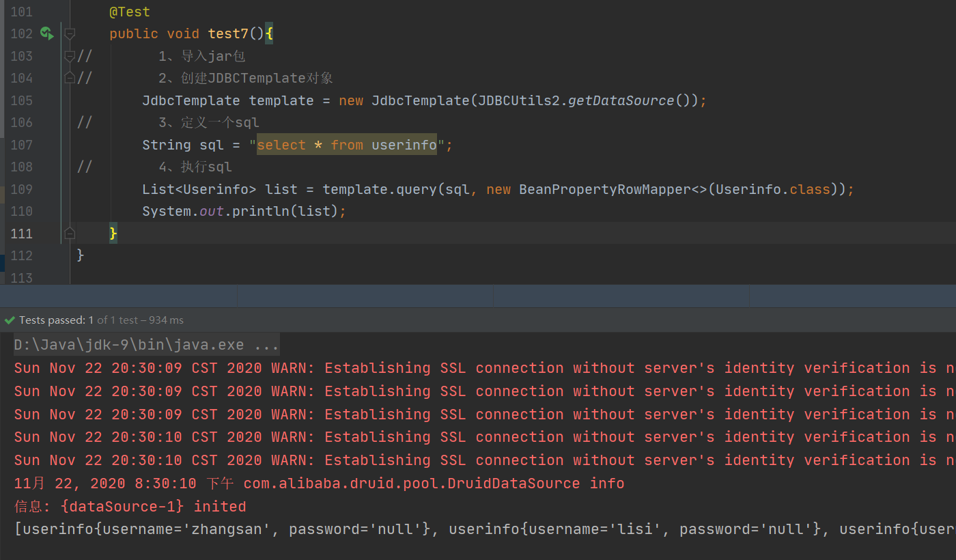Click the "{dataSource-1} inited" console line
The width and height of the screenshot is (956, 560).
[130, 507]
